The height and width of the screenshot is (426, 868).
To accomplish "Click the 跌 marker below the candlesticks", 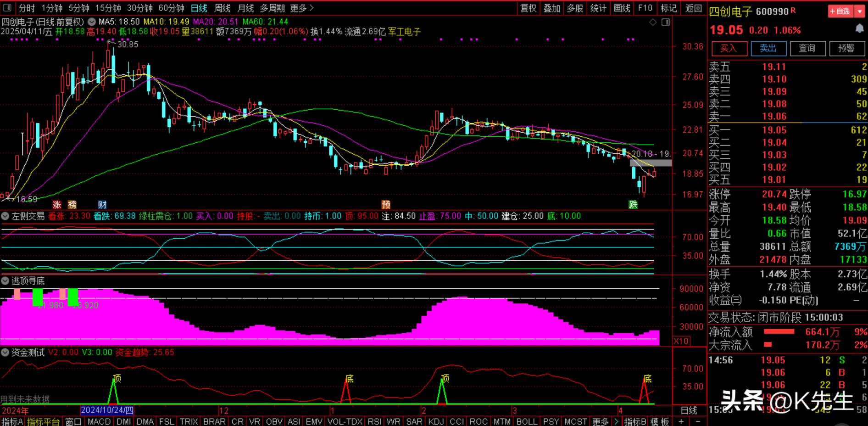I will [x=633, y=205].
